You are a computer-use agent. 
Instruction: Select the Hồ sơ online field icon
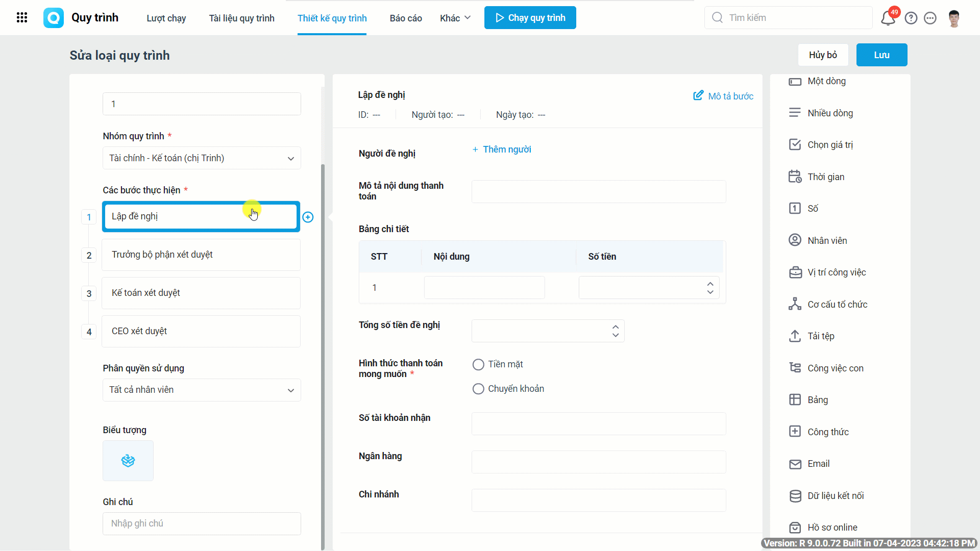click(795, 528)
